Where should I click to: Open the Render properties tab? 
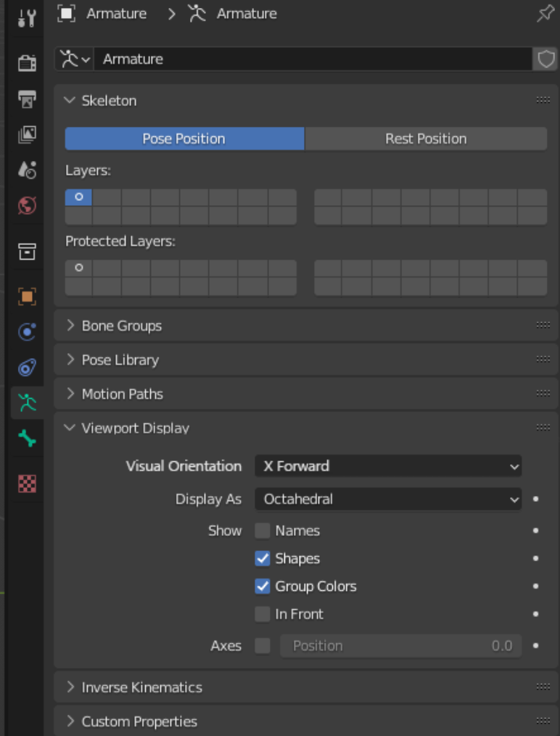click(27, 62)
